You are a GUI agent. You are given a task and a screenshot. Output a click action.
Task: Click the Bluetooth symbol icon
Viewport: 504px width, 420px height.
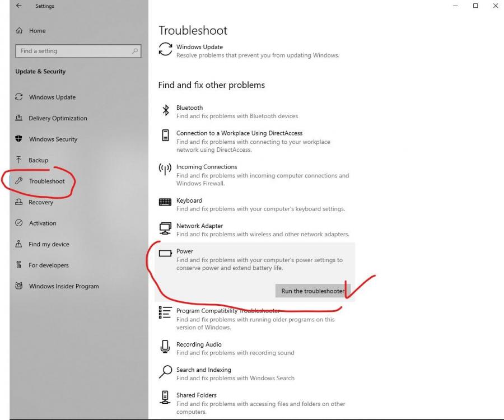click(x=166, y=110)
